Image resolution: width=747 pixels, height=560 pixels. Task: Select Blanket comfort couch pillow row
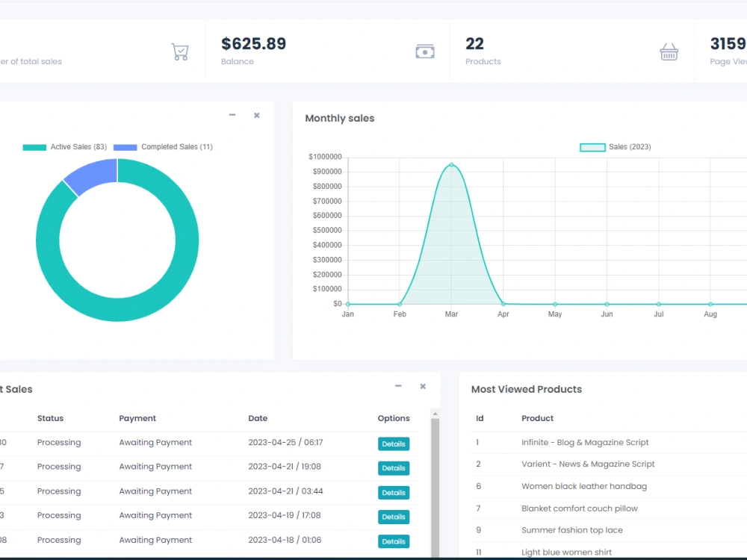coord(609,508)
